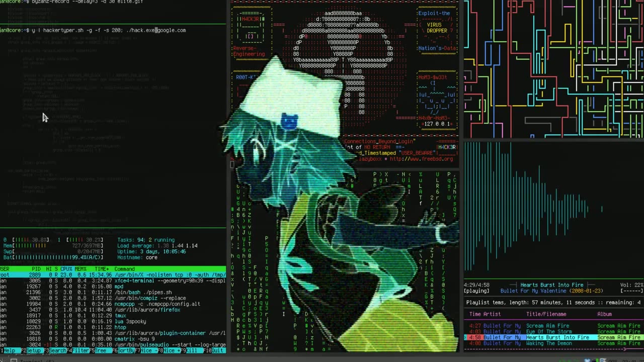644x362 pixels.
Task: Select the Eye Of The Storm track
Action: click(x=549, y=332)
